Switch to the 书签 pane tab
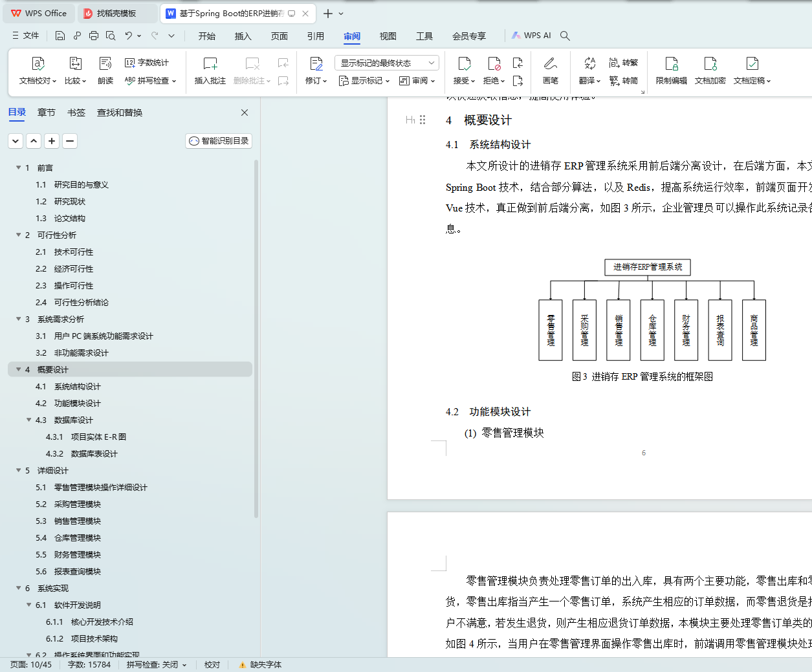The image size is (812, 672). click(x=76, y=113)
